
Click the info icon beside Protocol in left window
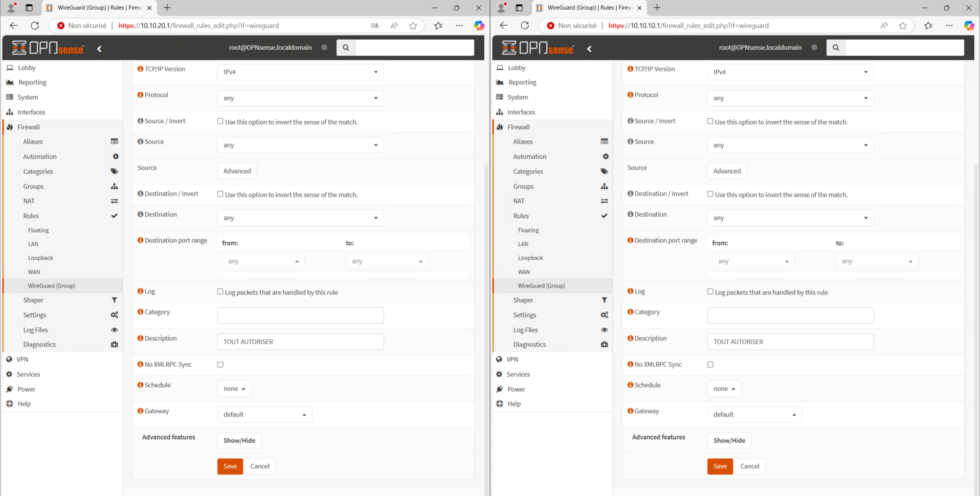tap(140, 95)
